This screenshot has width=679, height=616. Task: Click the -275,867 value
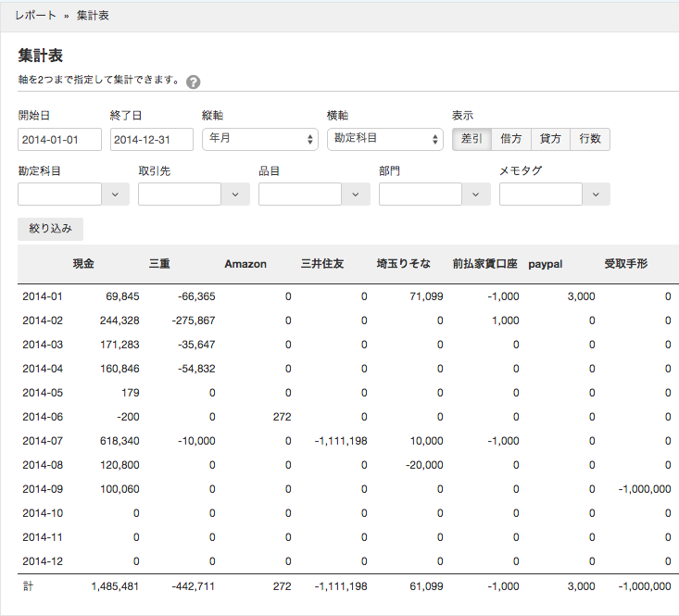(x=194, y=321)
